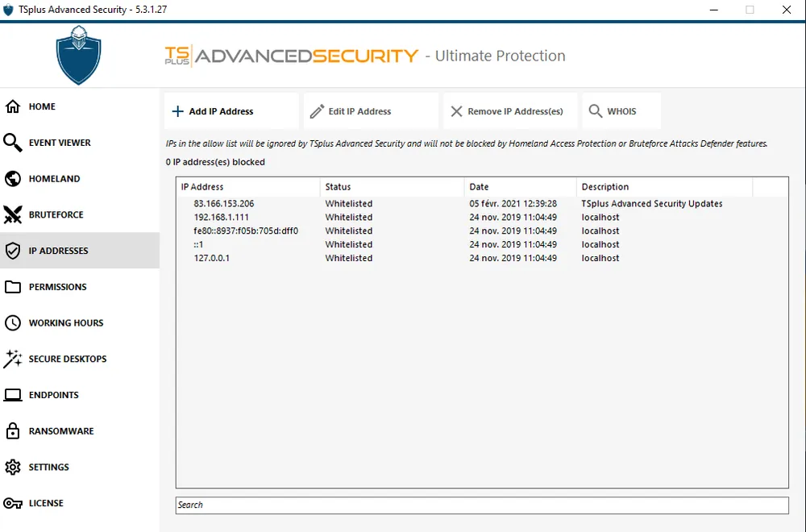Open the ENDPOINTS label in sidebar
806x532 pixels.
(53, 395)
